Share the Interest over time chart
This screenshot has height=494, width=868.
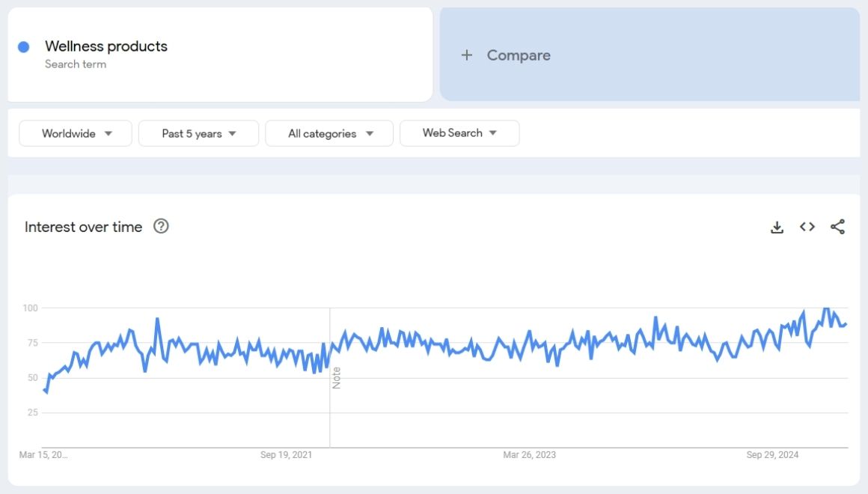coord(837,227)
